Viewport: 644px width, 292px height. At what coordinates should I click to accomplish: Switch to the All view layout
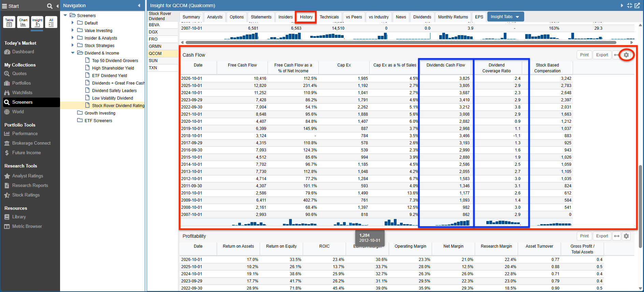(51, 22)
